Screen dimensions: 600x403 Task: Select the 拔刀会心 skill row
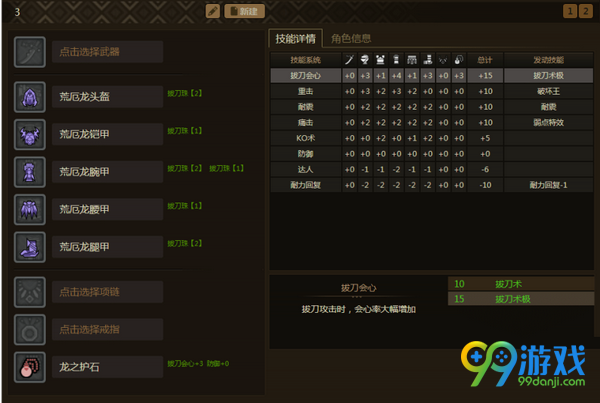[x=432, y=75]
